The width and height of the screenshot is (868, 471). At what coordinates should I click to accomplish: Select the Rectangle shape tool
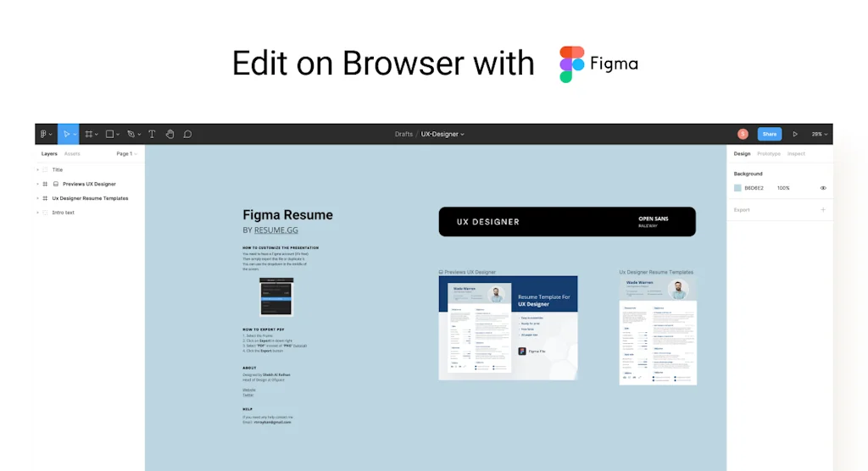109,134
